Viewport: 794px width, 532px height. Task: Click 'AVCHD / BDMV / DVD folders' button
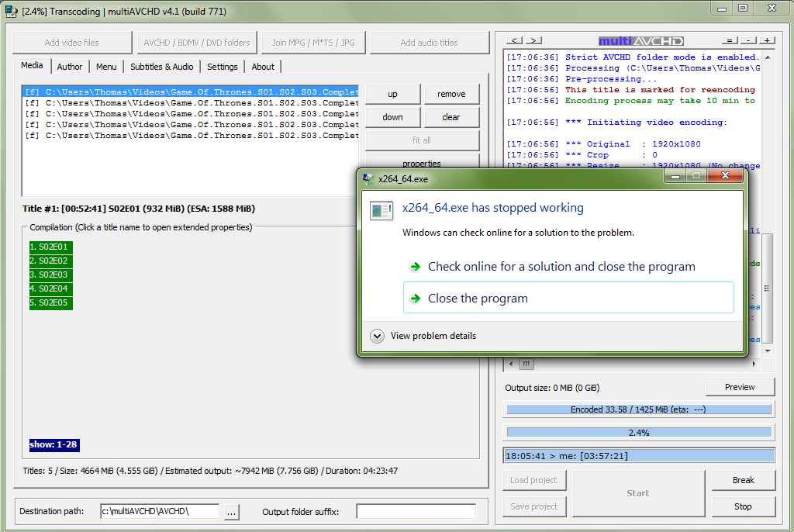point(197,43)
